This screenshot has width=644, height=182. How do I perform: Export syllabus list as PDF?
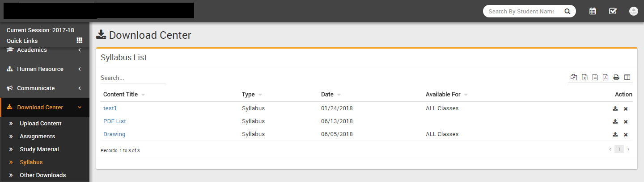(606, 77)
